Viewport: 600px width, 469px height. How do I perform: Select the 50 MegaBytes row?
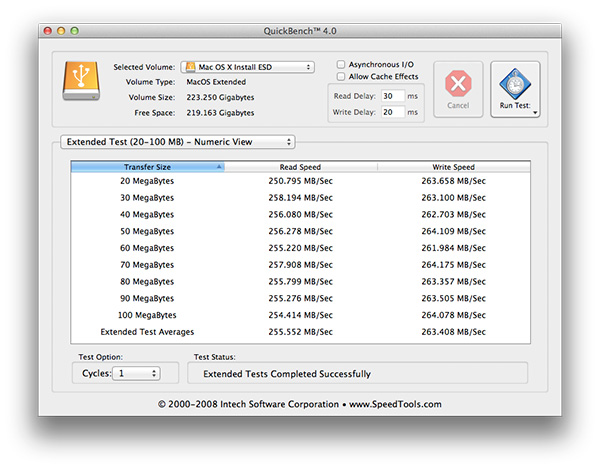point(300,231)
